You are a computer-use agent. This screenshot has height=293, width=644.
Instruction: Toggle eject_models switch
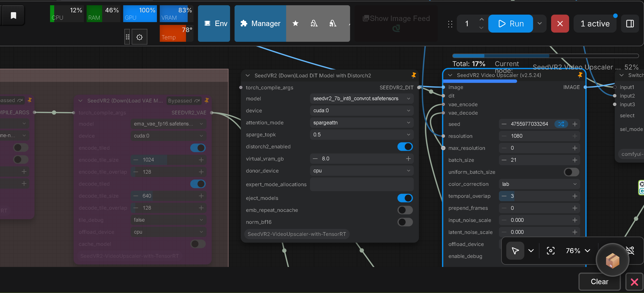tap(405, 198)
